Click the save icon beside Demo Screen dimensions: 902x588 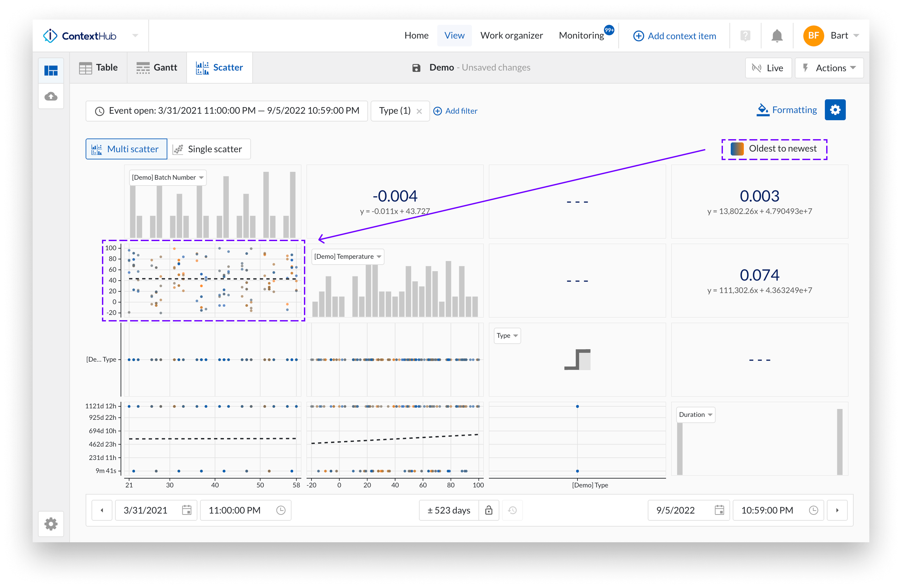[x=416, y=68]
